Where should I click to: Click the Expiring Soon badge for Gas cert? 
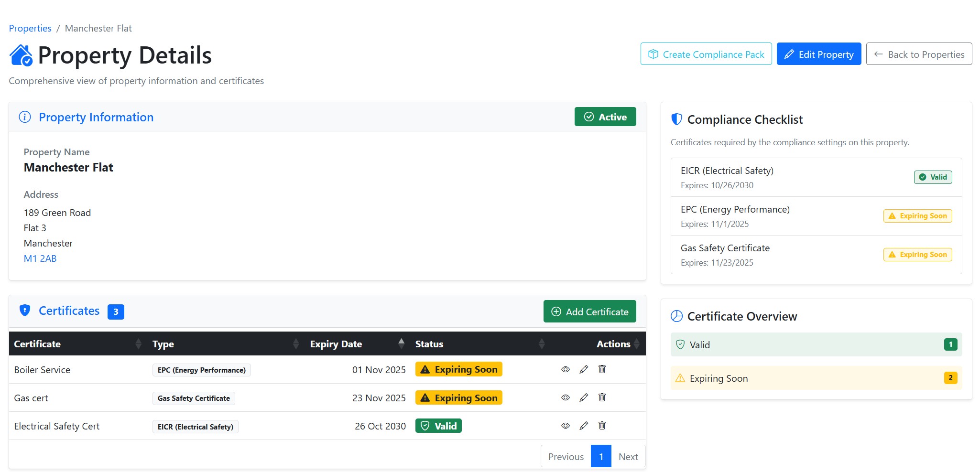click(x=458, y=397)
